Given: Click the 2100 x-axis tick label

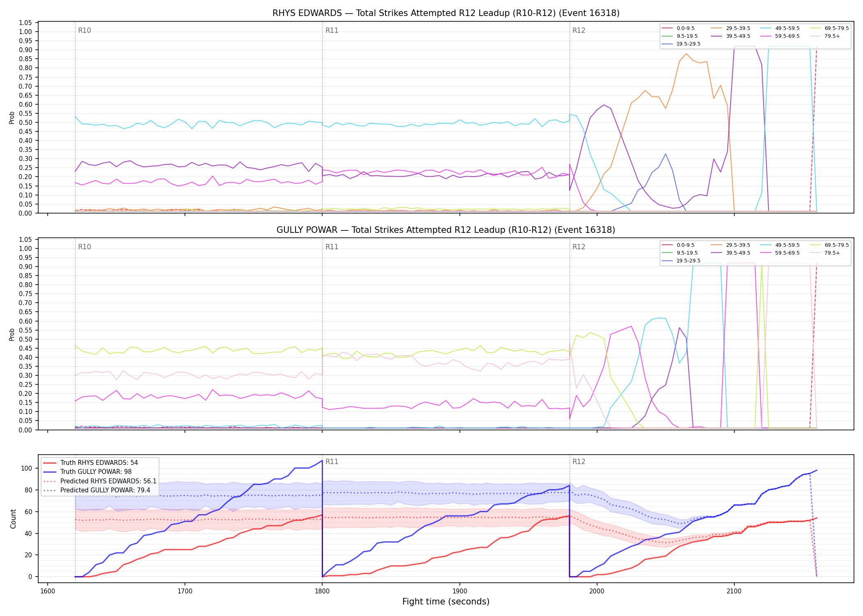Looking at the screenshot, I should point(734,591).
